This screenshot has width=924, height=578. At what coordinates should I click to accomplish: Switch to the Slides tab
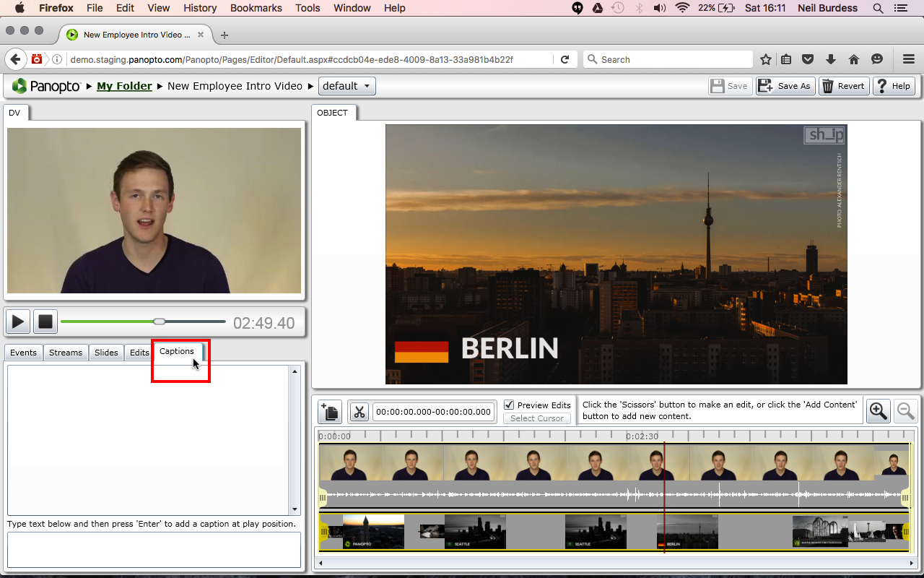(x=106, y=353)
